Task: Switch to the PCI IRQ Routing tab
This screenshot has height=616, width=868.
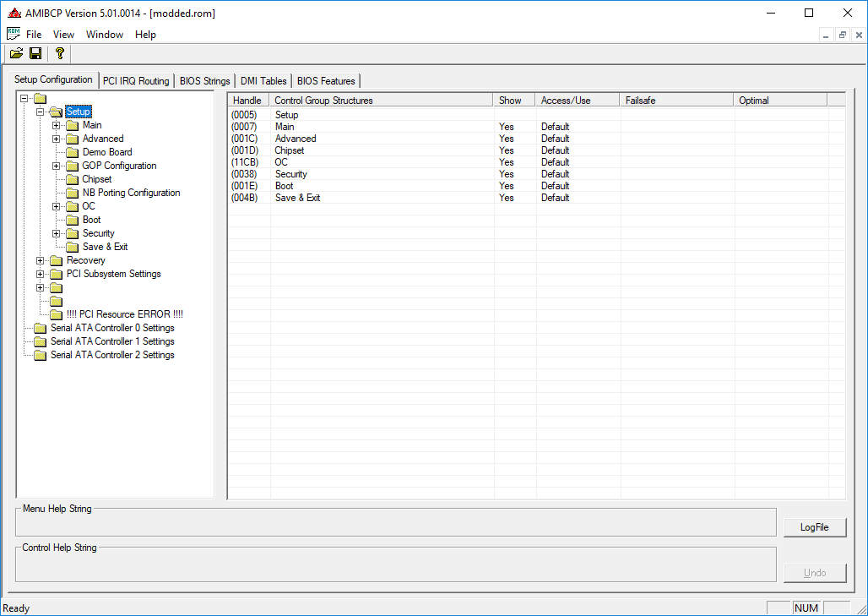Action: [136, 81]
